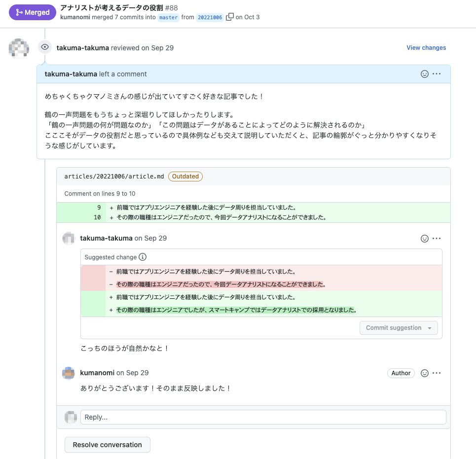The image size is (476, 459).
Task: Click diff line number 9
Action: point(99,208)
